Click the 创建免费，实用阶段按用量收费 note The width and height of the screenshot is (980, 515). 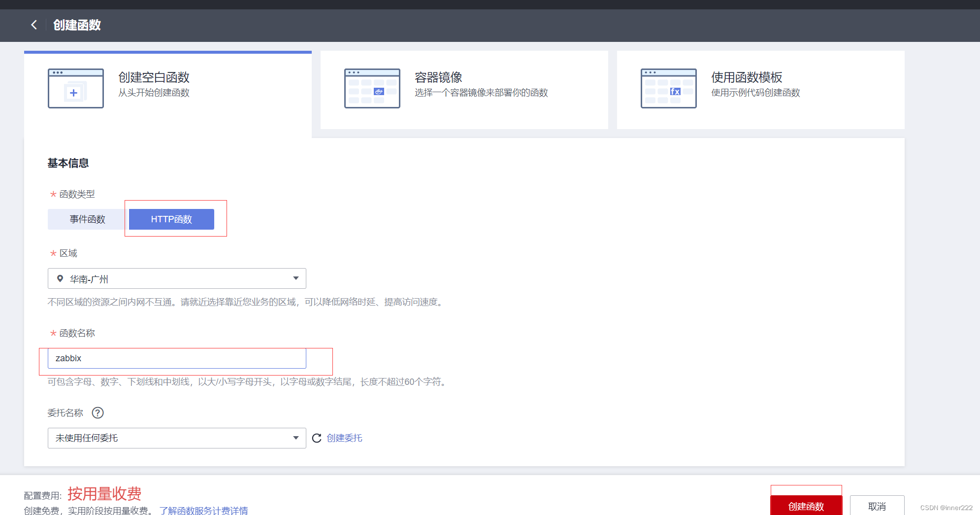click(89, 511)
